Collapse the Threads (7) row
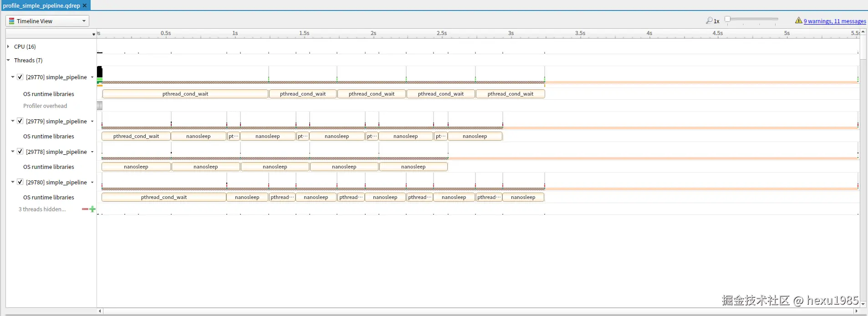 (x=8, y=60)
